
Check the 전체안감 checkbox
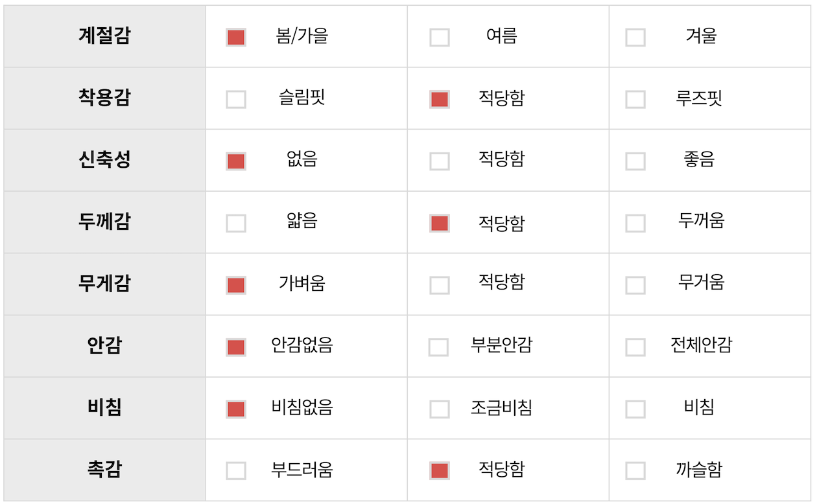[635, 347]
